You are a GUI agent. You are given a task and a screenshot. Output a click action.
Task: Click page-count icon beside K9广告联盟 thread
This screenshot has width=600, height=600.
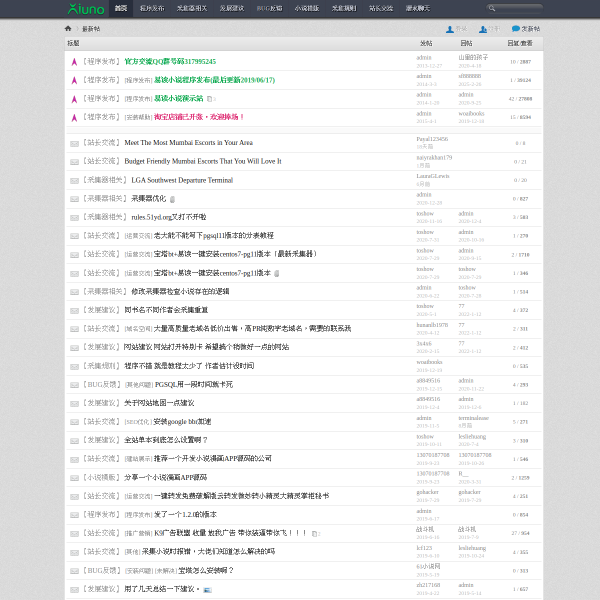coord(316,533)
